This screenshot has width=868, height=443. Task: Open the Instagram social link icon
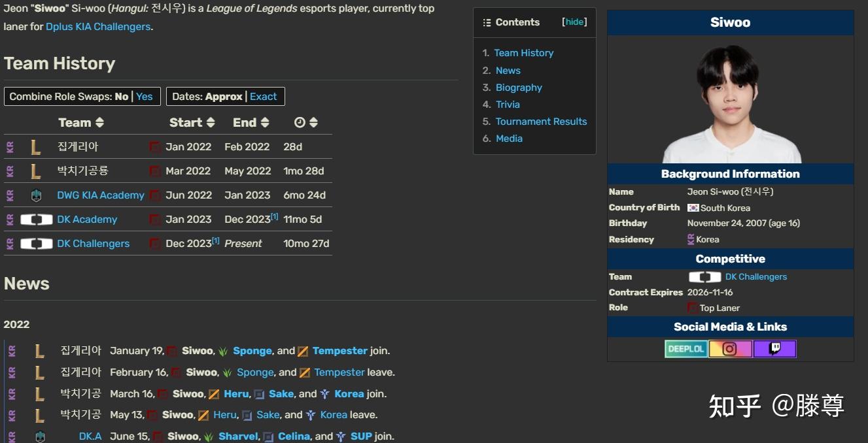pos(730,349)
